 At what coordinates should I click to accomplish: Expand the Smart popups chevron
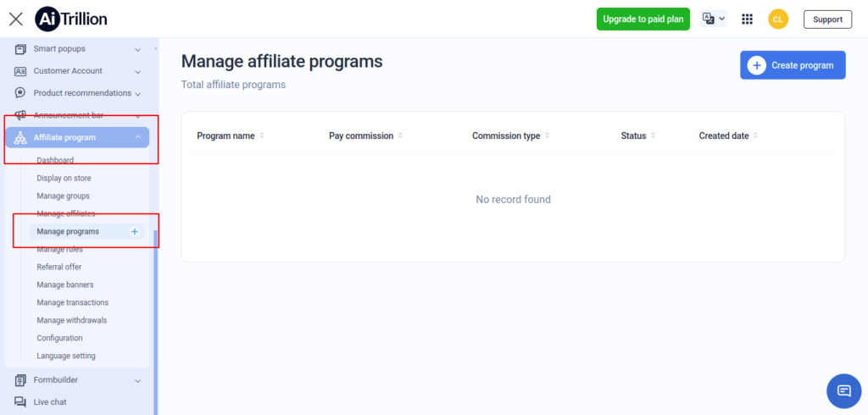pos(138,50)
